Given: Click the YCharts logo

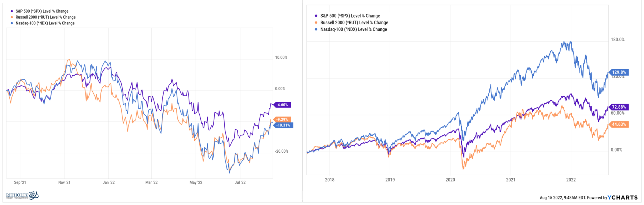Looking at the screenshot, I should [623, 197].
